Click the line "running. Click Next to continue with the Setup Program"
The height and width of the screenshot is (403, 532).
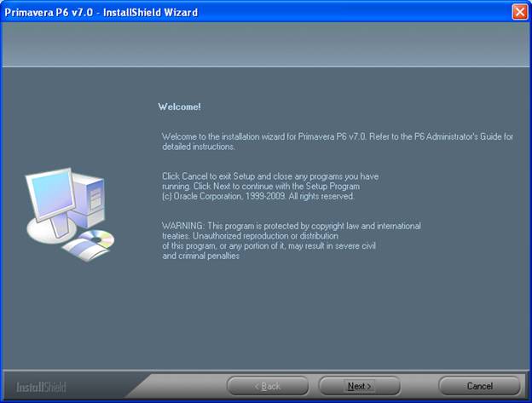pyautogui.click(x=261, y=186)
